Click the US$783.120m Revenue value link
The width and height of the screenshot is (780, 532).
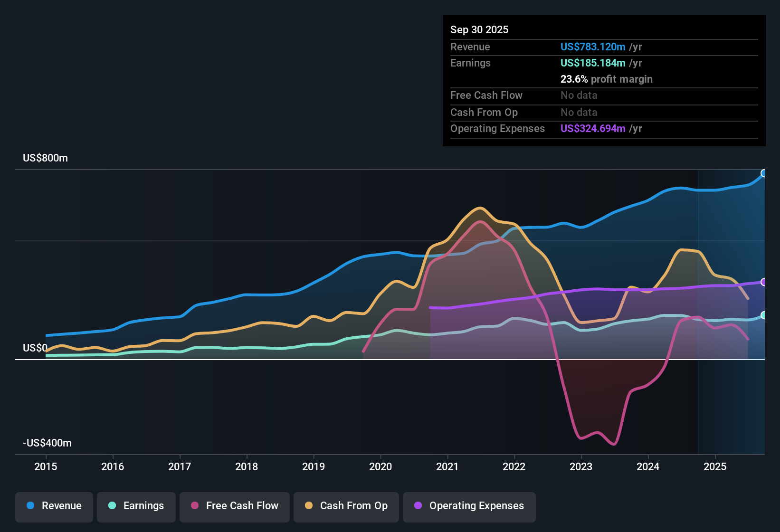pyautogui.click(x=593, y=47)
